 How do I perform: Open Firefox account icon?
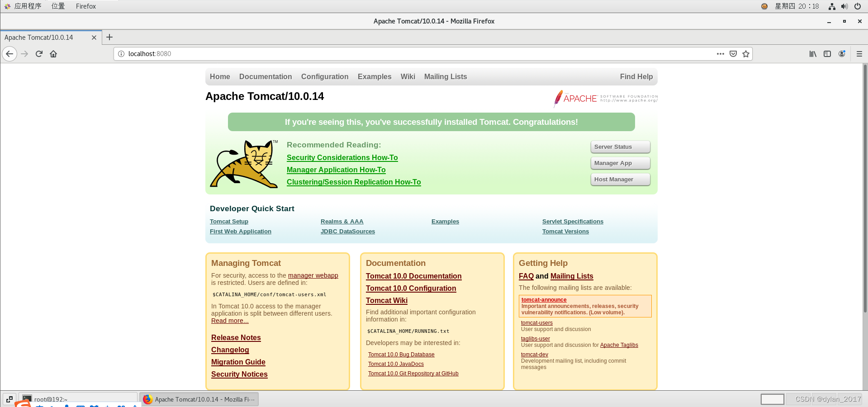pos(842,54)
